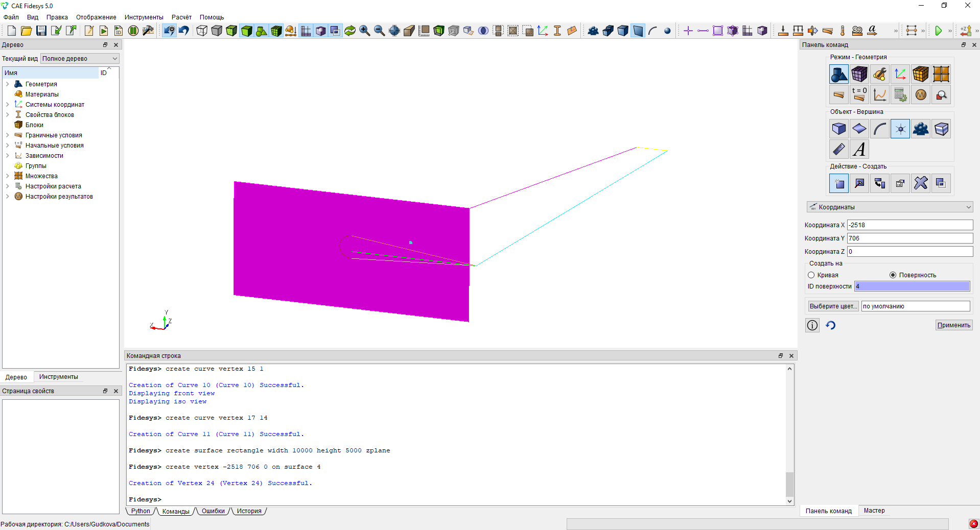The height and width of the screenshot is (530, 980).
Task: Select dependencies graph mode icon
Action: [x=880, y=94]
